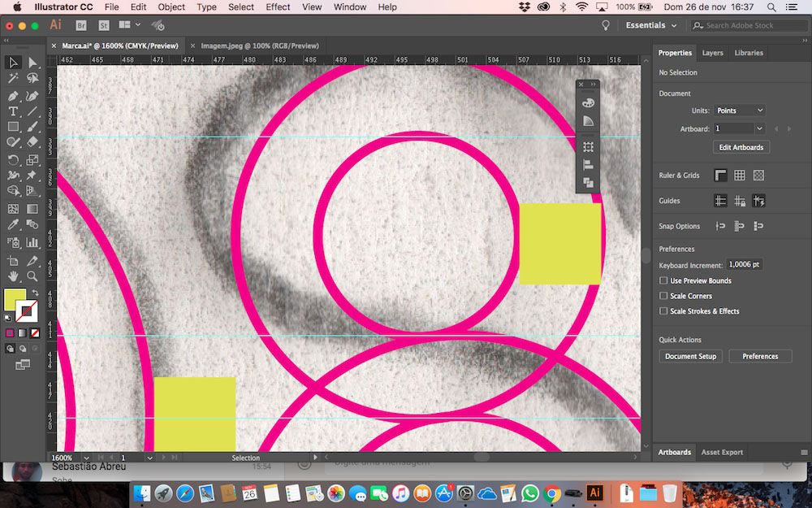Pick the Rectangle tool
Viewport: 812px width, 508px height.
coord(13,128)
